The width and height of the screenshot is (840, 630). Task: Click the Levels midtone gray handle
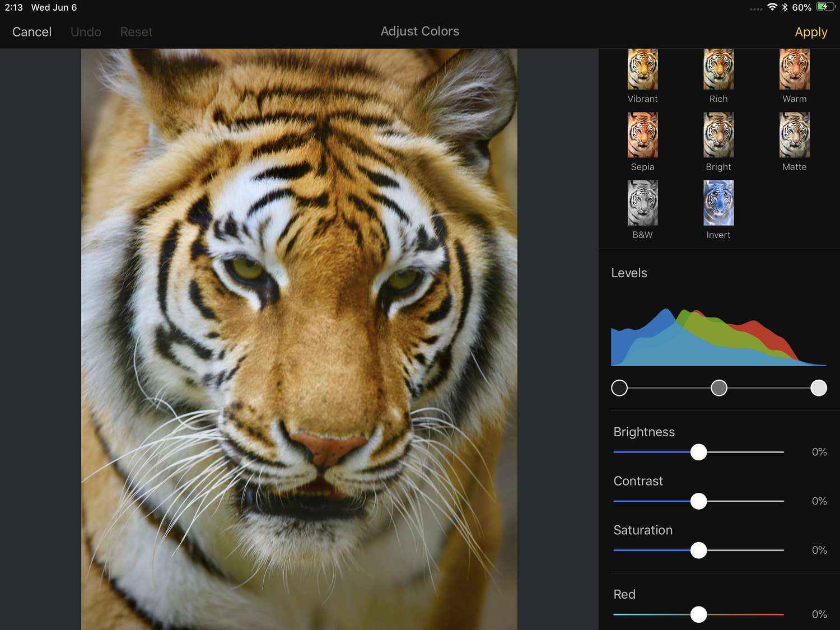coord(719,388)
